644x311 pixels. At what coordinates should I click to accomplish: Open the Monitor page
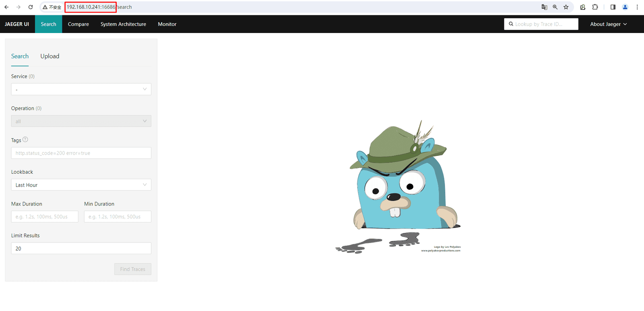[167, 24]
